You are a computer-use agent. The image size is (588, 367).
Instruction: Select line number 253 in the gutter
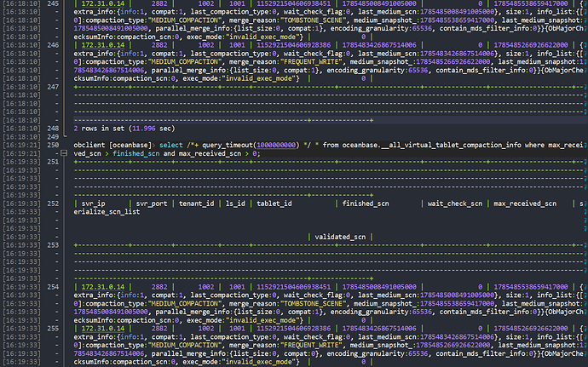[x=53, y=244]
